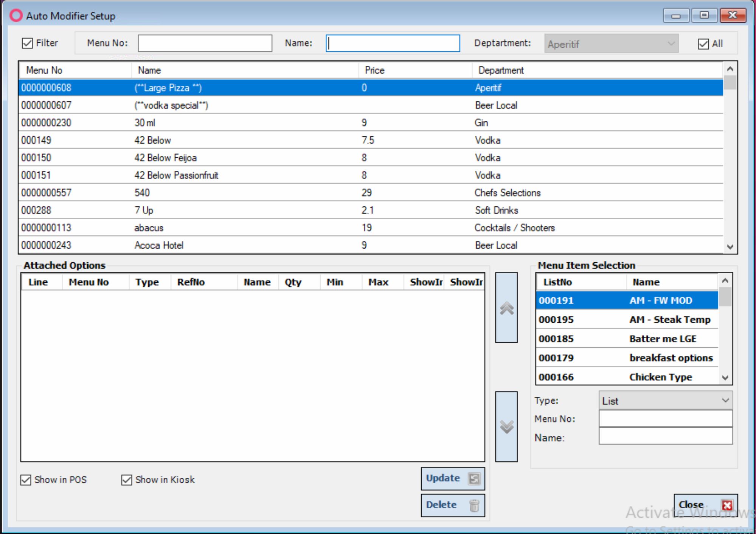756x534 pixels.
Task: Select the (**Large Pizza **) row
Action: click(x=371, y=88)
